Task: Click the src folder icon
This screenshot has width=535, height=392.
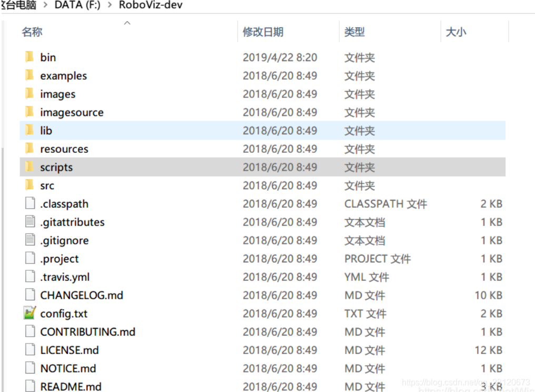Action: pyautogui.click(x=29, y=185)
